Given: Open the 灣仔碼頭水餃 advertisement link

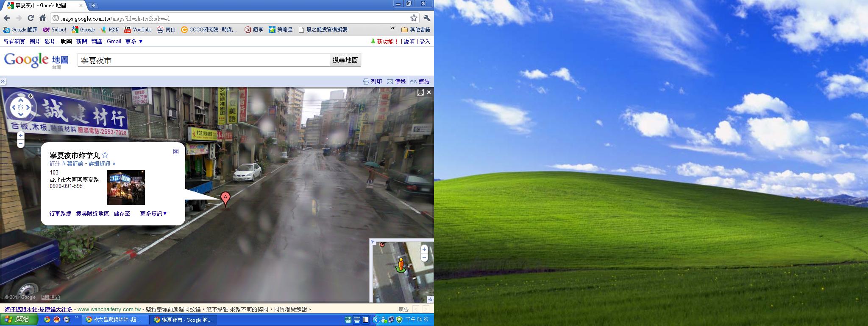Looking at the screenshot, I should [39, 309].
